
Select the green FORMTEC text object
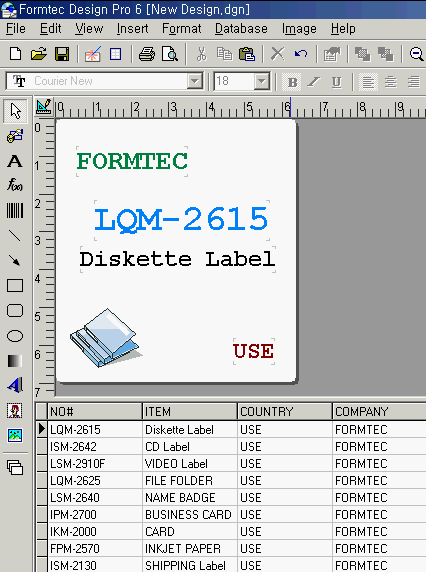[x=132, y=161]
